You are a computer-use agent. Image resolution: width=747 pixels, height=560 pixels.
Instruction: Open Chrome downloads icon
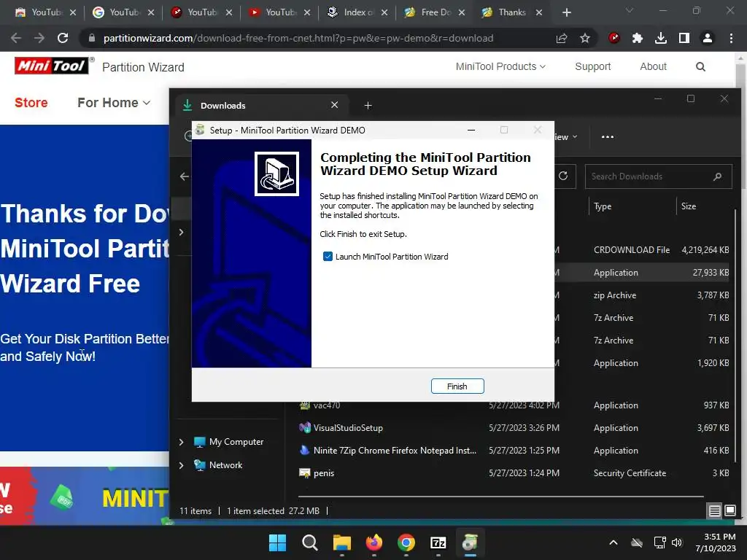point(661,38)
